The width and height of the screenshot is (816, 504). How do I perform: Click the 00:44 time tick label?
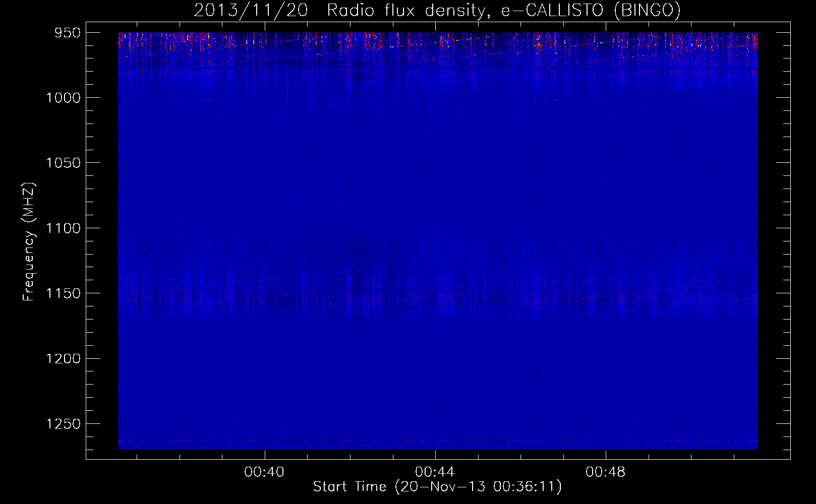[435, 472]
